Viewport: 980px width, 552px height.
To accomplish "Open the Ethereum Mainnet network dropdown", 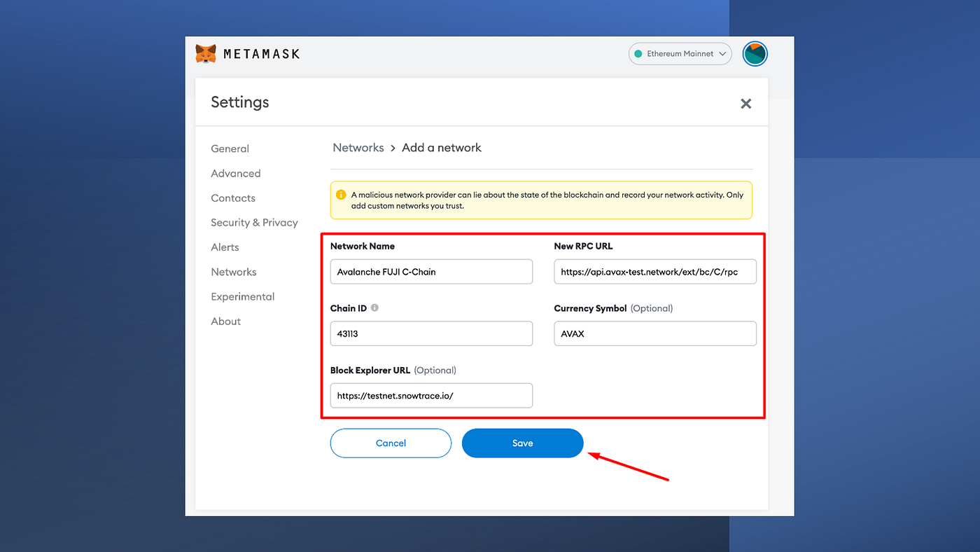I will pos(680,54).
